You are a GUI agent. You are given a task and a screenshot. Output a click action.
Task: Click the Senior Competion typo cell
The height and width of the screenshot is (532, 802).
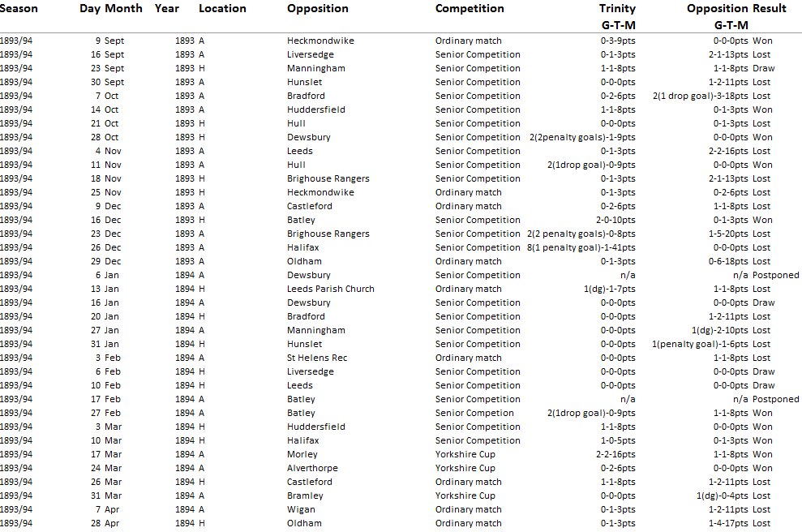[x=474, y=414]
